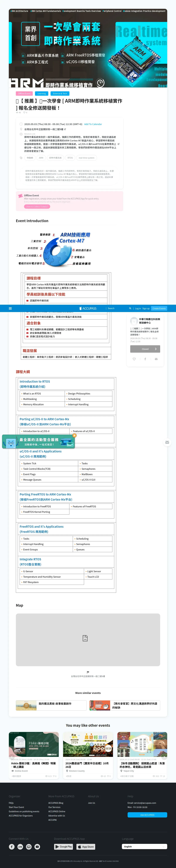Close the floating ad banner with the X
Viewport: 176px width, 868px height.
[74, 435]
